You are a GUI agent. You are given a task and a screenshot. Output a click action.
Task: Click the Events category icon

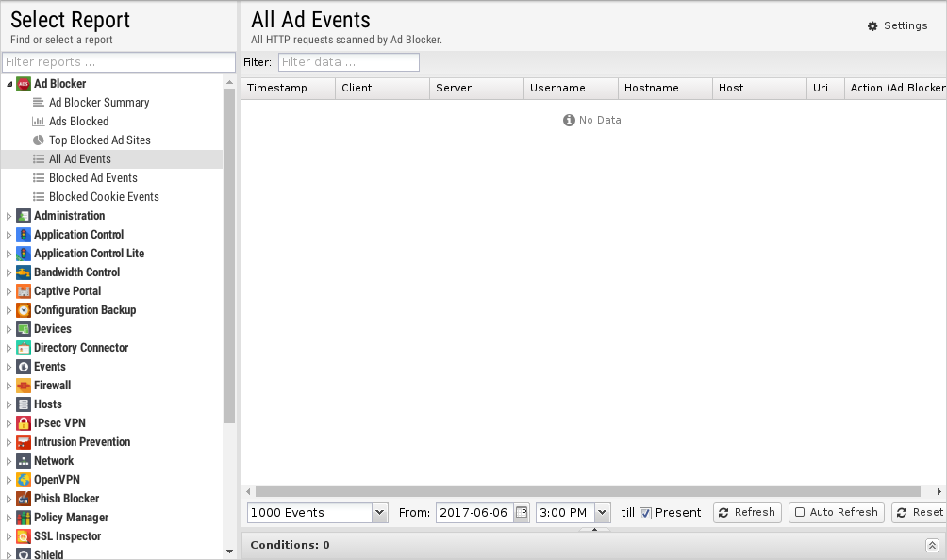pos(24,367)
